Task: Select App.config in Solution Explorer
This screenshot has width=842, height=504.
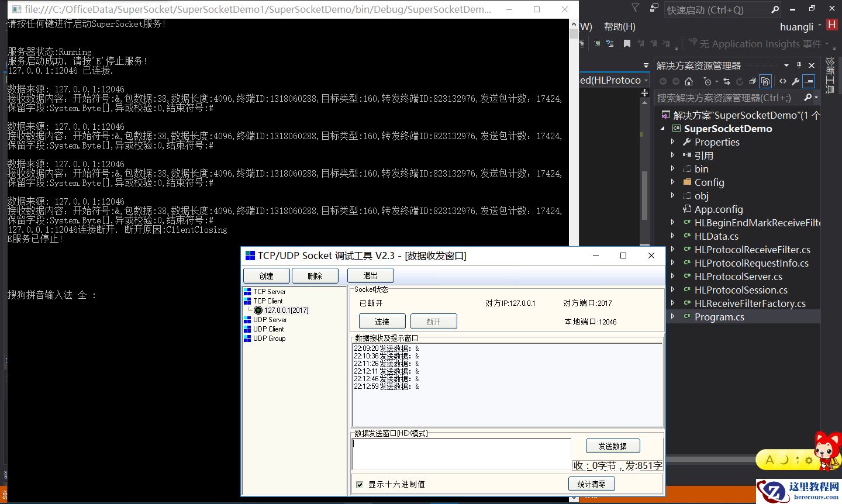Action: coord(719,209)
